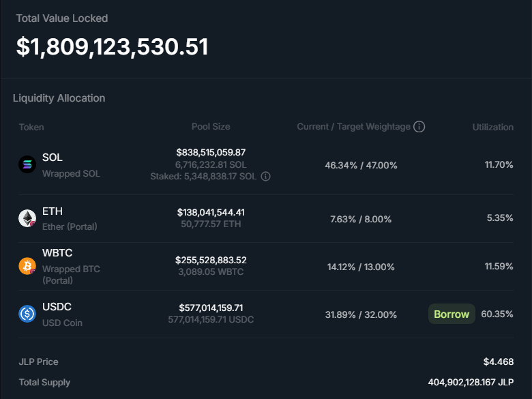Click the USDC utilization 60.35% value

pos(497,314)
